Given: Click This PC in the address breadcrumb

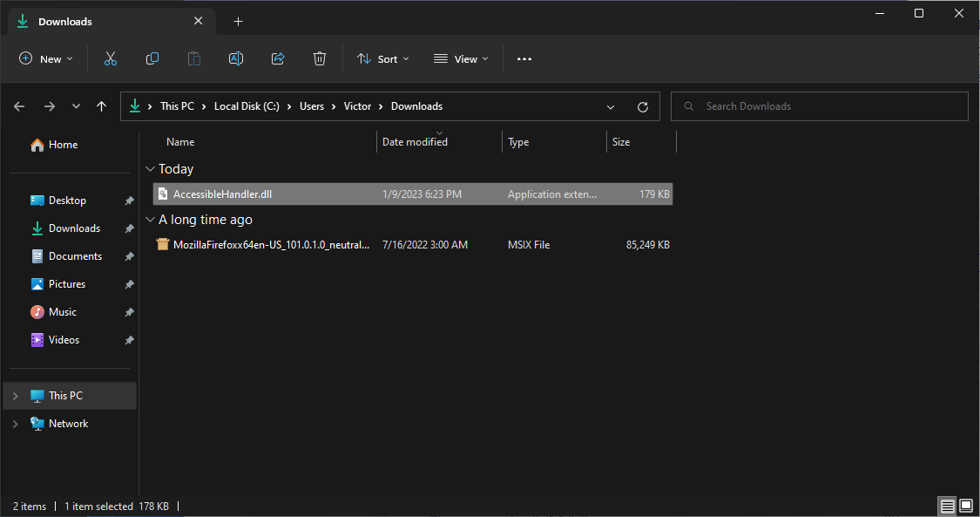Looking at the screenshot, I should click(x=177, y=106).
